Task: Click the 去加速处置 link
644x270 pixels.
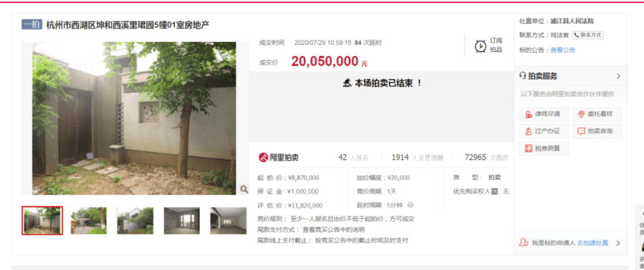Action: (x=593, y=243)
